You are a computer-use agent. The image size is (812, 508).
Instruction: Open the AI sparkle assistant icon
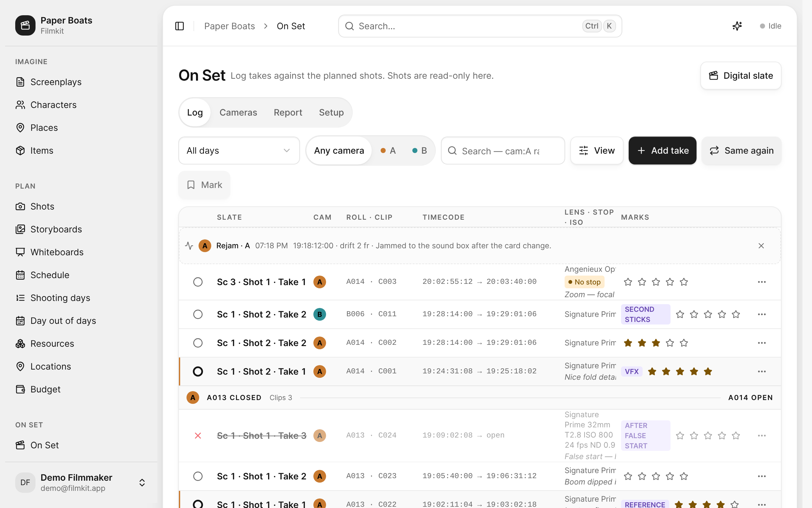coord(737,26)
